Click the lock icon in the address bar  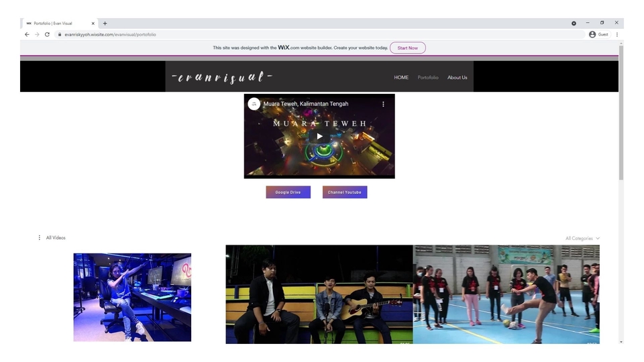pyautogui.click(x=60, y=34)
